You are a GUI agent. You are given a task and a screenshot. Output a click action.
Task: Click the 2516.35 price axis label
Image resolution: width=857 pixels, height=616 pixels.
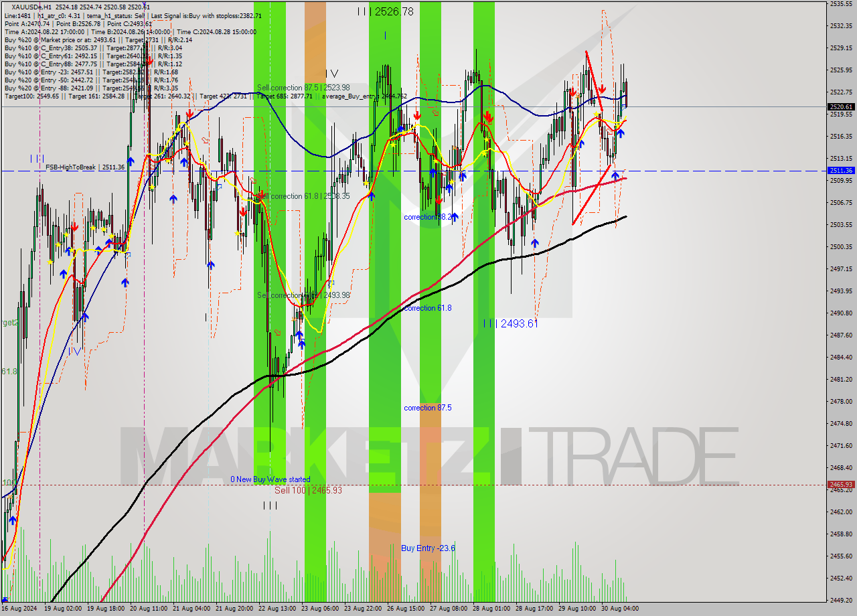(841, 136)
